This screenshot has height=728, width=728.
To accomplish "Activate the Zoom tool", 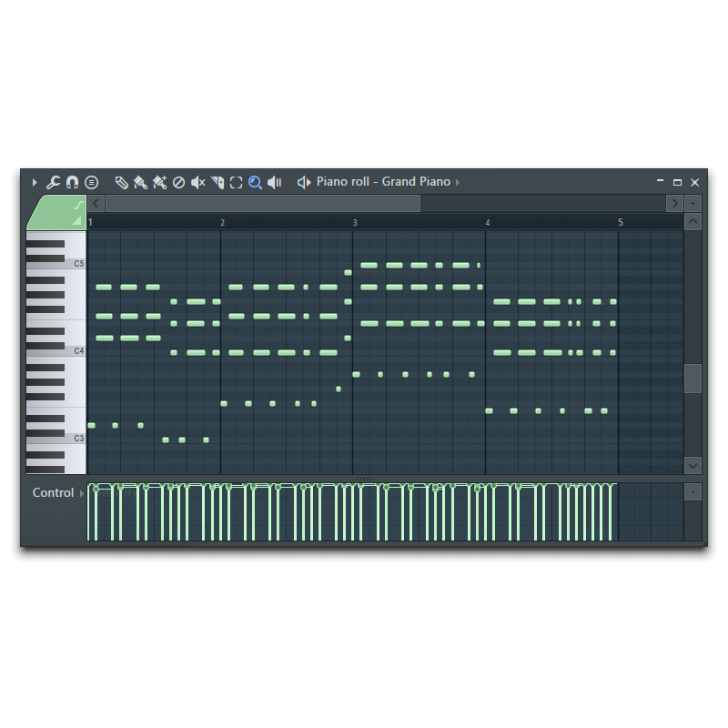I will point(256,182).
